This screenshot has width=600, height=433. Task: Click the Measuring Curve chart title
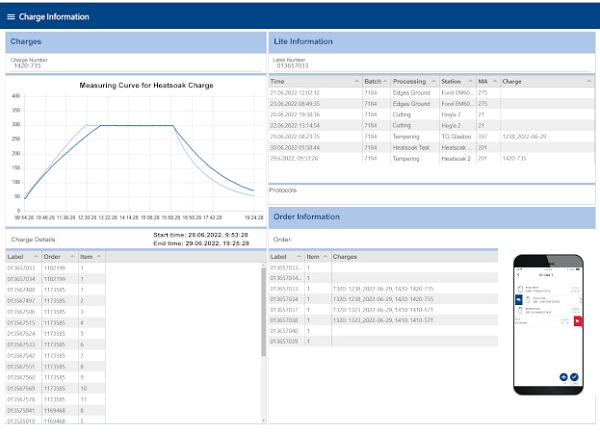click(146, 85)
